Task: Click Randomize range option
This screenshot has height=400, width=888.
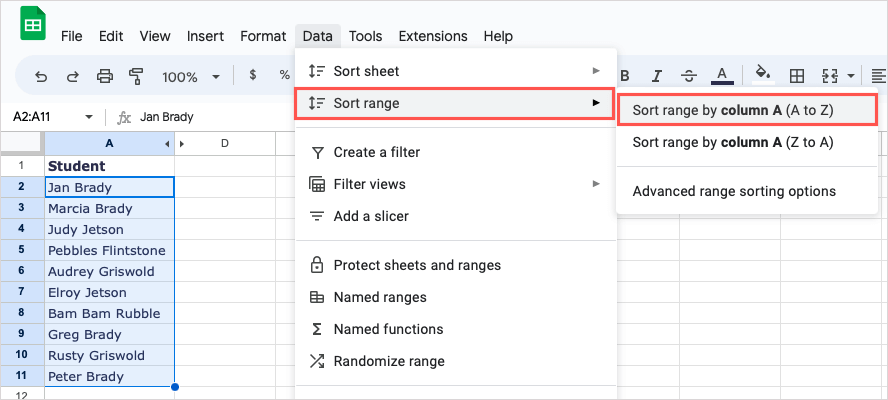Action: click(x=389, y=361)
